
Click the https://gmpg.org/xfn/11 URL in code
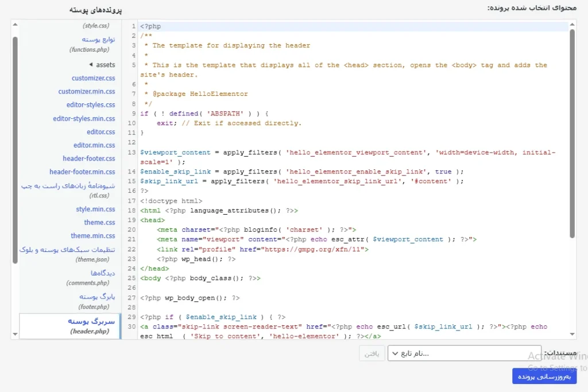click(x=312, y=249)
